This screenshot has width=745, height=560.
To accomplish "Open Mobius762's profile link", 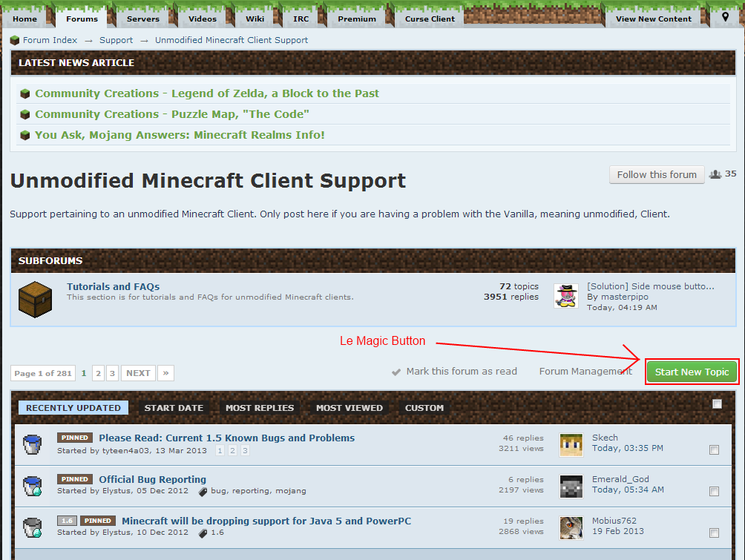I will click(x=614, y=521).
